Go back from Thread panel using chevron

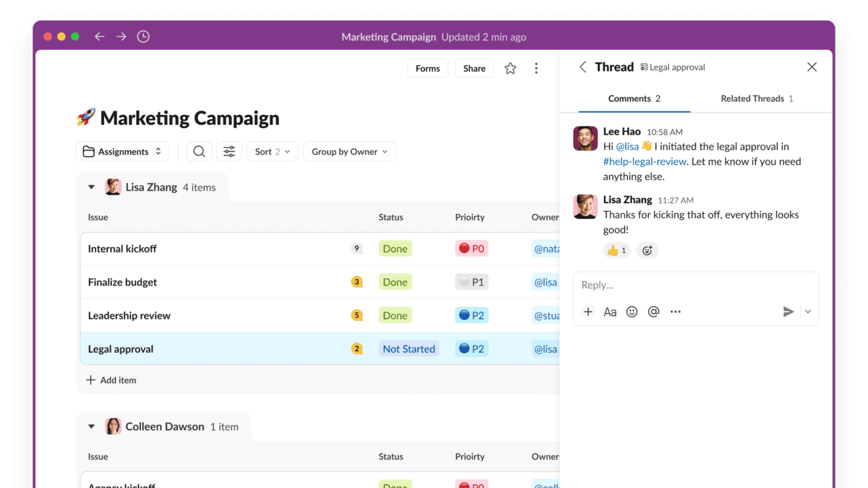582,67
